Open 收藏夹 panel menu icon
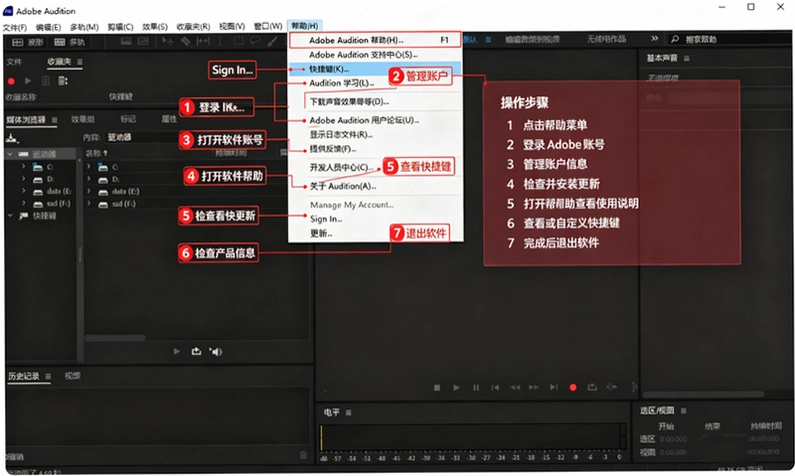 point(80,62)
